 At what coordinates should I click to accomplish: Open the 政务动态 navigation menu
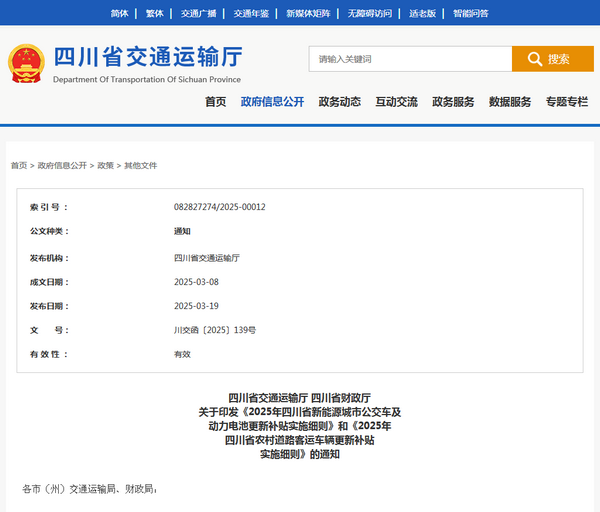(339, 102)
